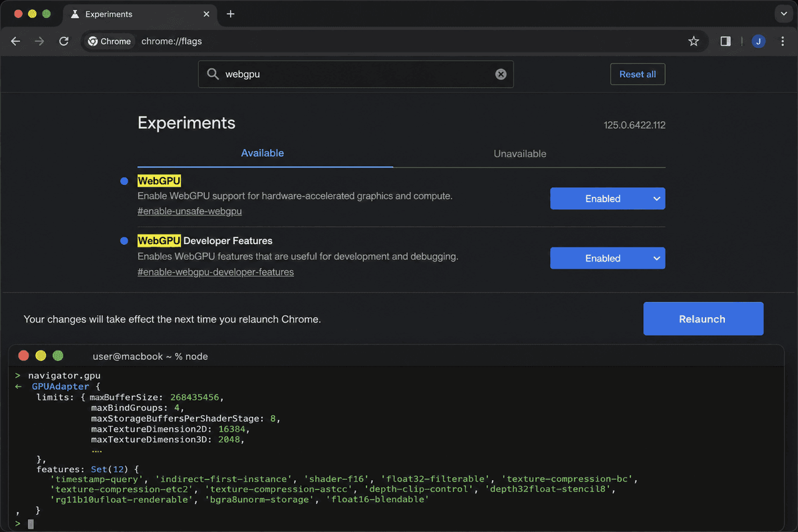Click the Experiments tab flask icon
The height and width of the screenshot is (532, 798).
[x=74, y=14]
